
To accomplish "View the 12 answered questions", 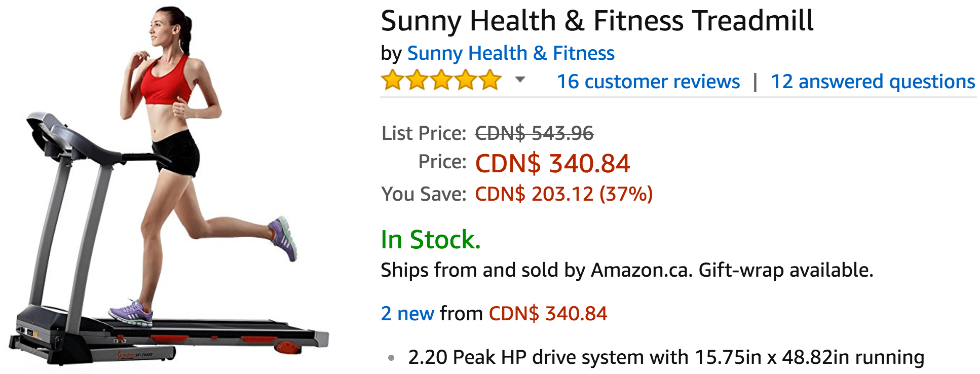I will coord(873,82).
